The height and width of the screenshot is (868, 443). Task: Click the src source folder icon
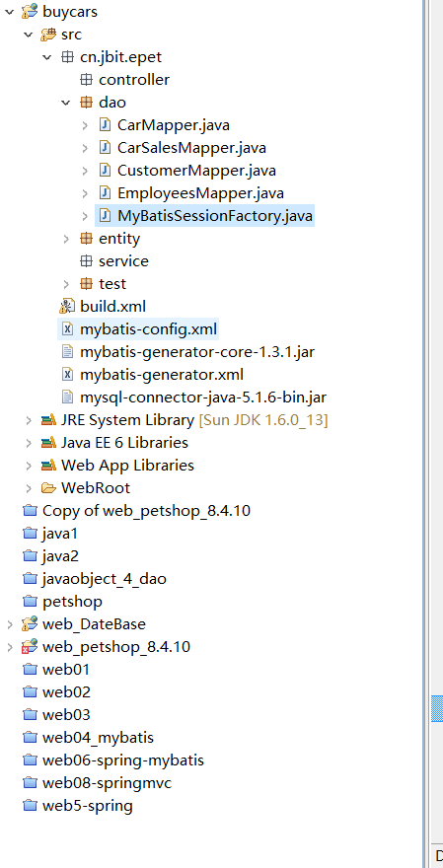coord(48,35)
